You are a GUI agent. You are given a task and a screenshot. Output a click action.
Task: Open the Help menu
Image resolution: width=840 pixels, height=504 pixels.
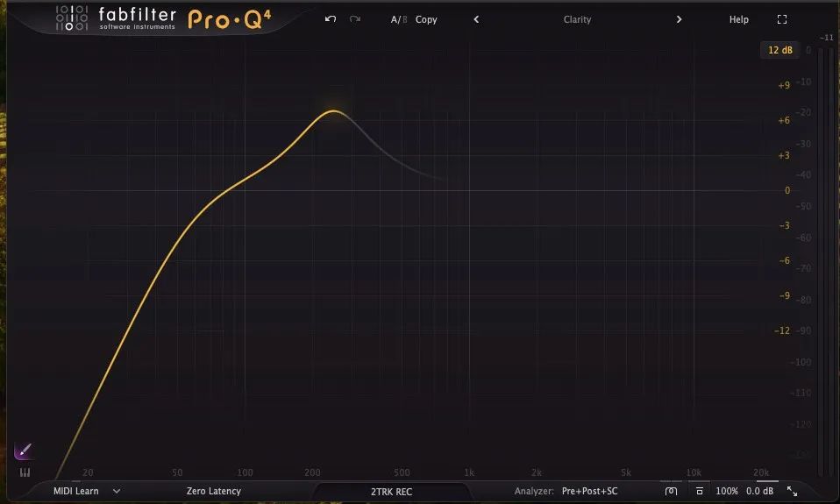tap(738, 19)
